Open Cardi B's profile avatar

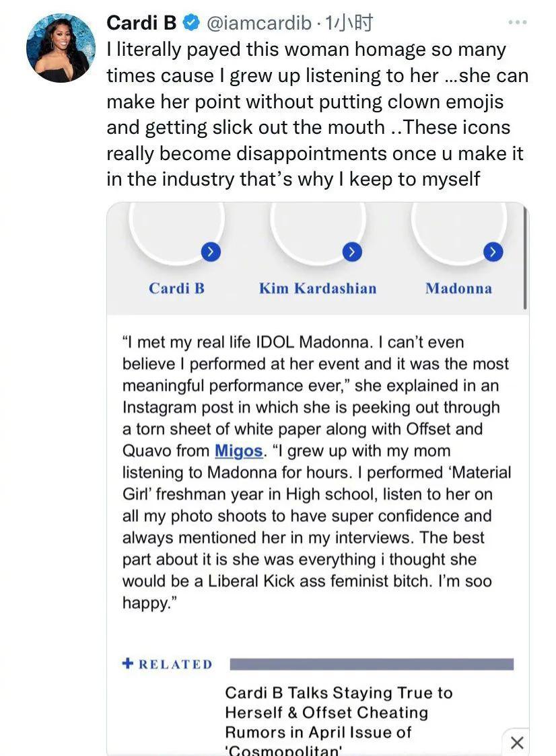click(x=61, y=48)
